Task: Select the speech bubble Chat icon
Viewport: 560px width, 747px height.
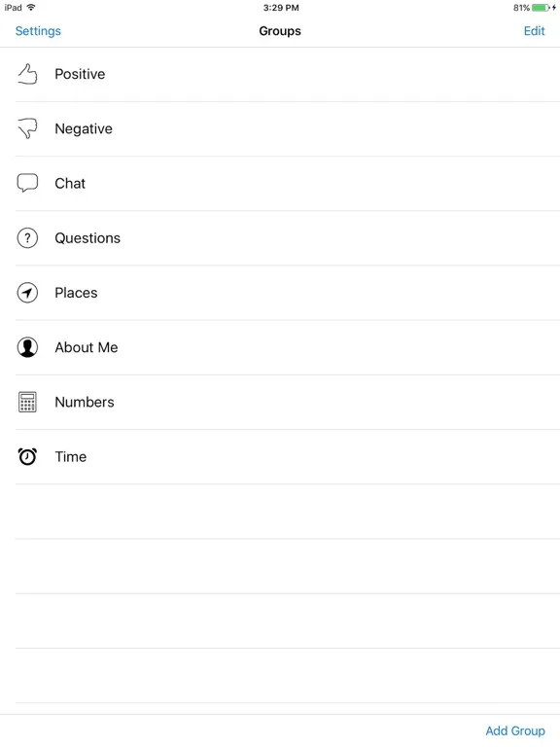Action: click(x=27, y=183)
